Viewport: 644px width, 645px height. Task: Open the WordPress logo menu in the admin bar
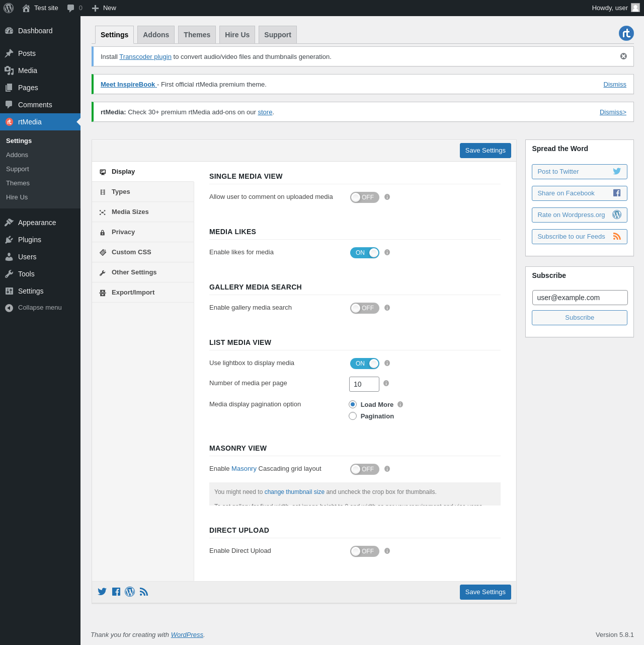click(x=9, y=8)
